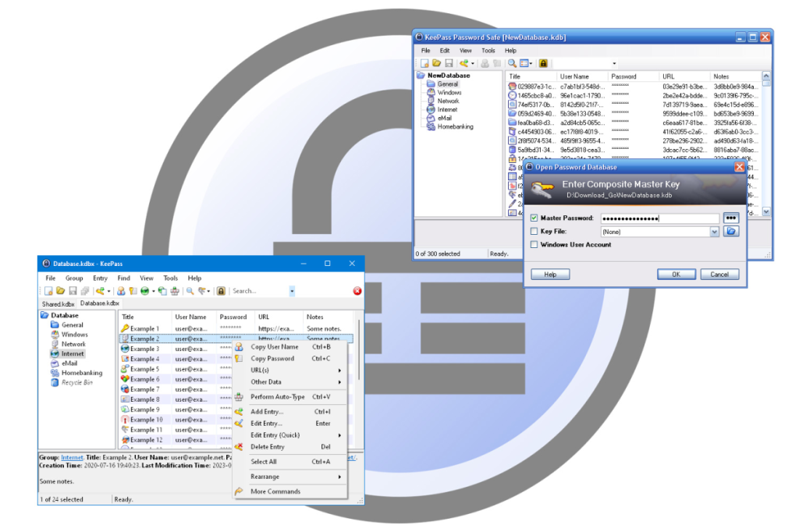
Task: Click the Search toolbar magnifier icon
Action: click(190, 291)
